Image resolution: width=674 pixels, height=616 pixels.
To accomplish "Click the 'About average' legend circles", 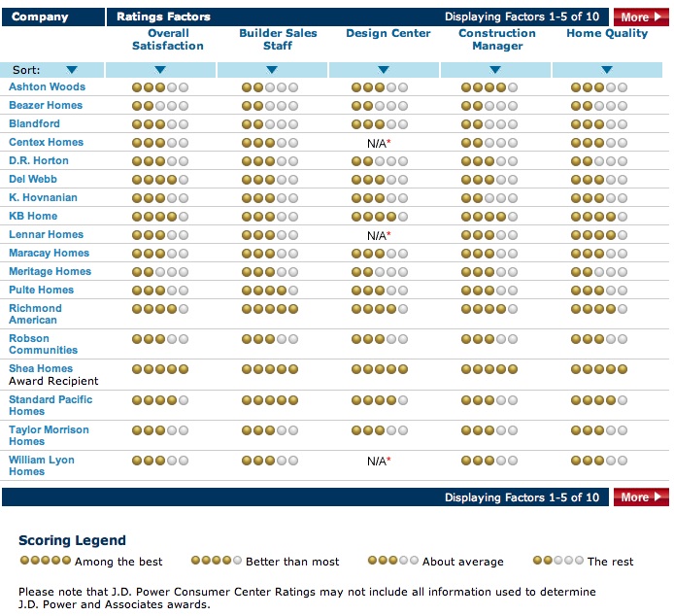I will point(393,560).
